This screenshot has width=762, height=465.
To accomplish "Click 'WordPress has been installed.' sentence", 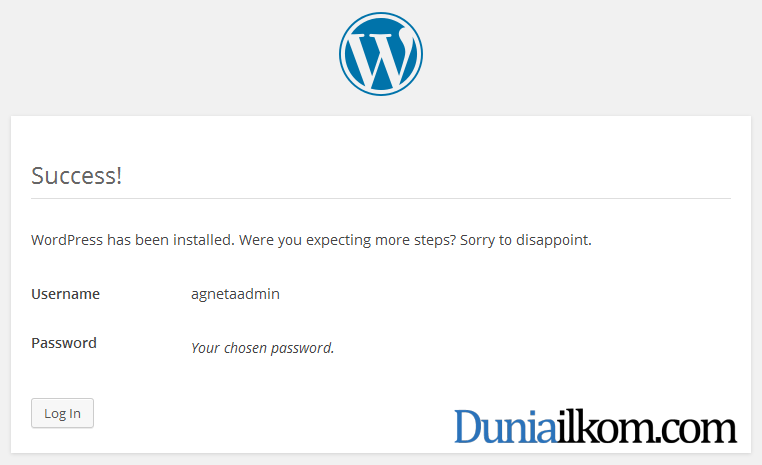I will click(133, 240).
